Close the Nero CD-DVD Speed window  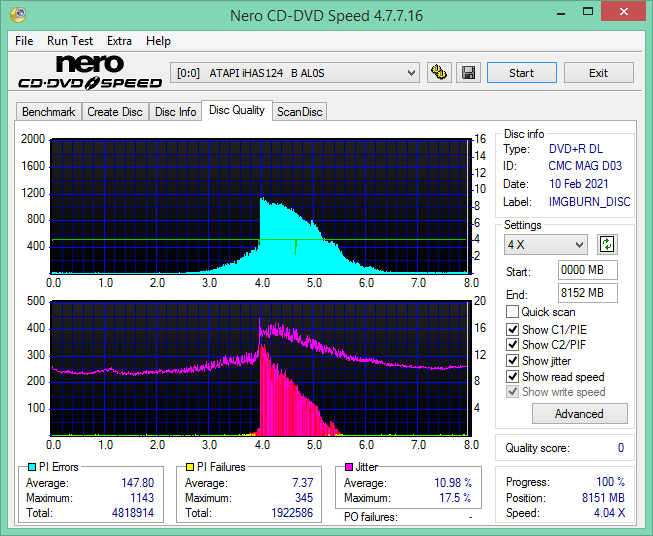coord(623,12)
